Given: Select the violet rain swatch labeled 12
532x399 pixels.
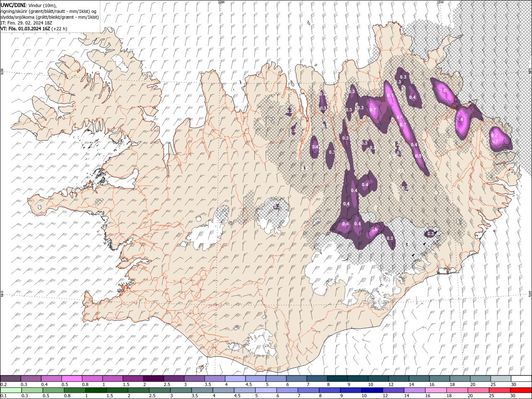Looking at the screenshot, I should [x=393, y=390].
